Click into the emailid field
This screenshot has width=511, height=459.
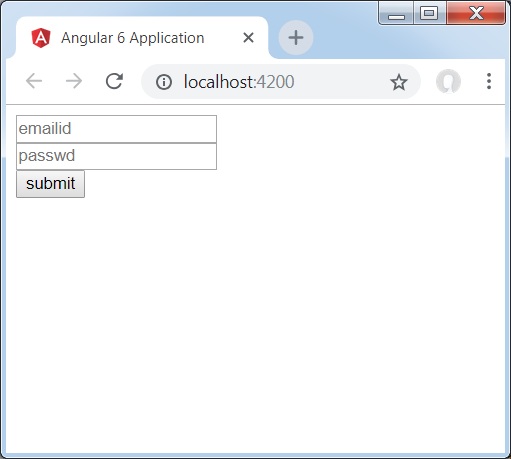pyautogui.click(x=116, y=129)
